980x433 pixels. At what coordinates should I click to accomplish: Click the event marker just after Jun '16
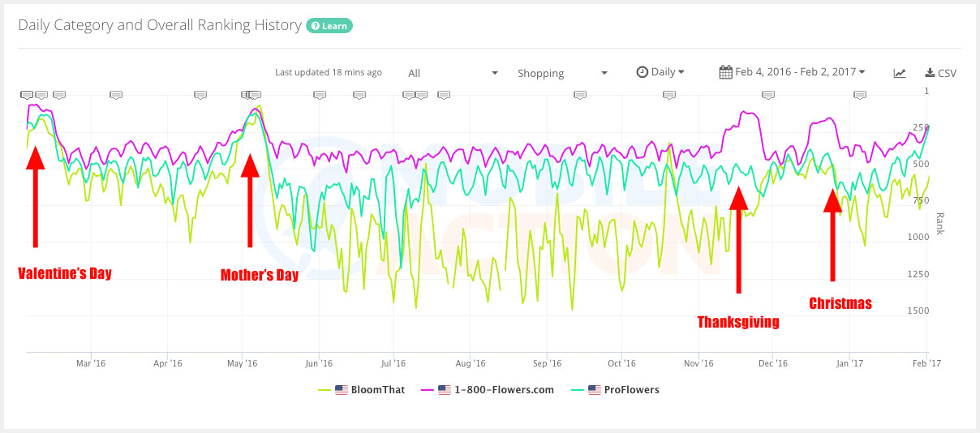point(320,95)
